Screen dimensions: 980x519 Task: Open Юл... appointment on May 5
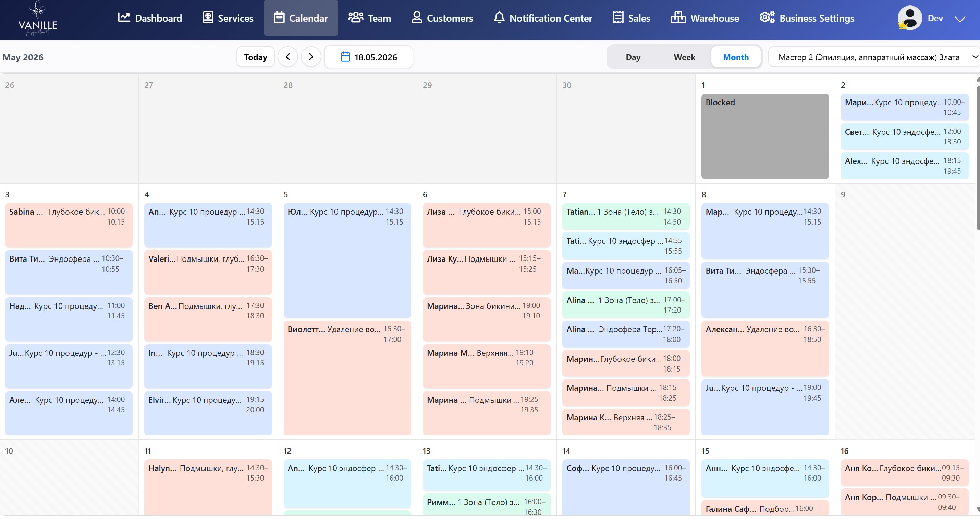(x=347, y=261)
